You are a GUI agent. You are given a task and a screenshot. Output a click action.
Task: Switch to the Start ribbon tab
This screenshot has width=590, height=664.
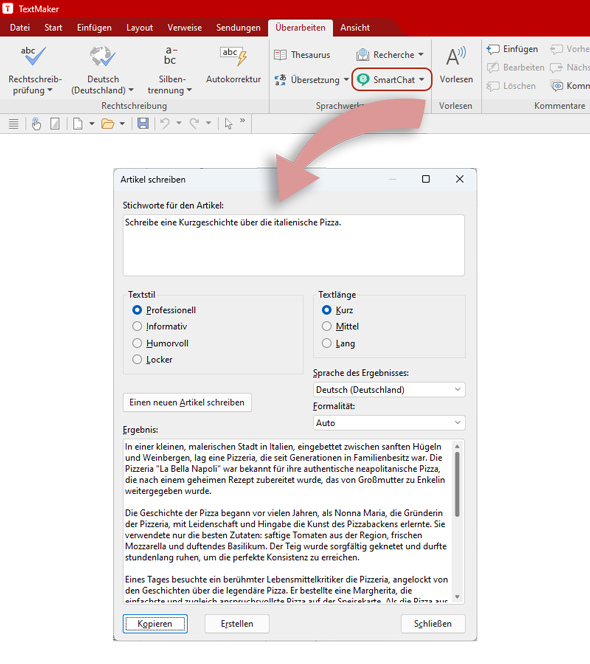pyautogui.click(x=53, y=28)
